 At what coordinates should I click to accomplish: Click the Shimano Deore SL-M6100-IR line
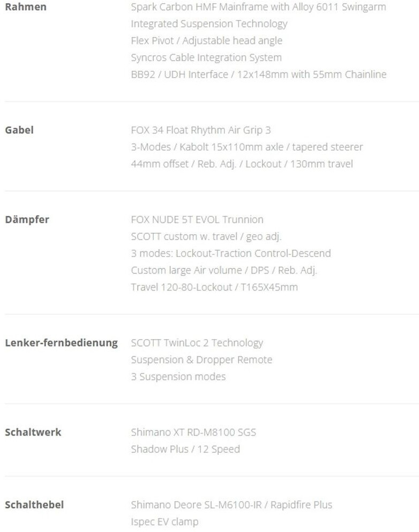231,505
